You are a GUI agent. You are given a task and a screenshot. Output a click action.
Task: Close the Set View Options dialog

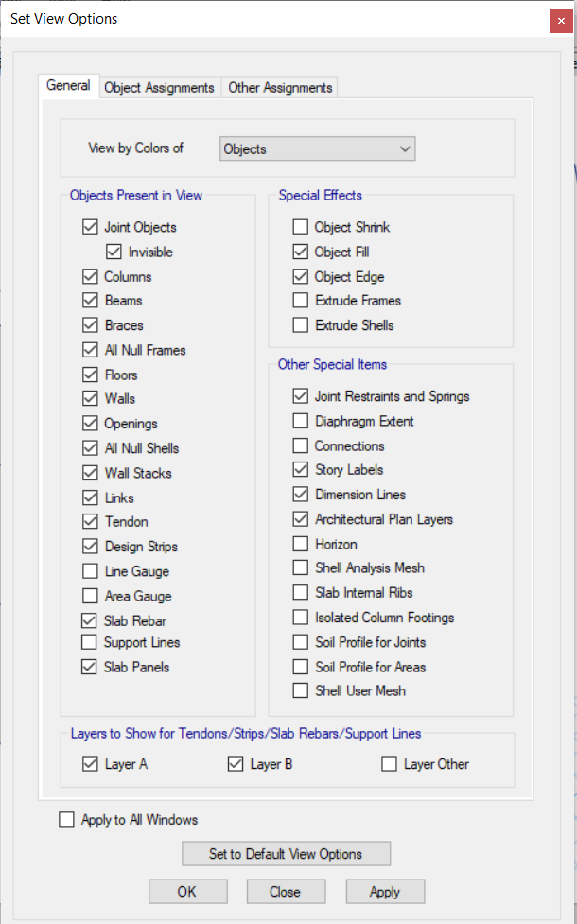click(x=560, y=22)
